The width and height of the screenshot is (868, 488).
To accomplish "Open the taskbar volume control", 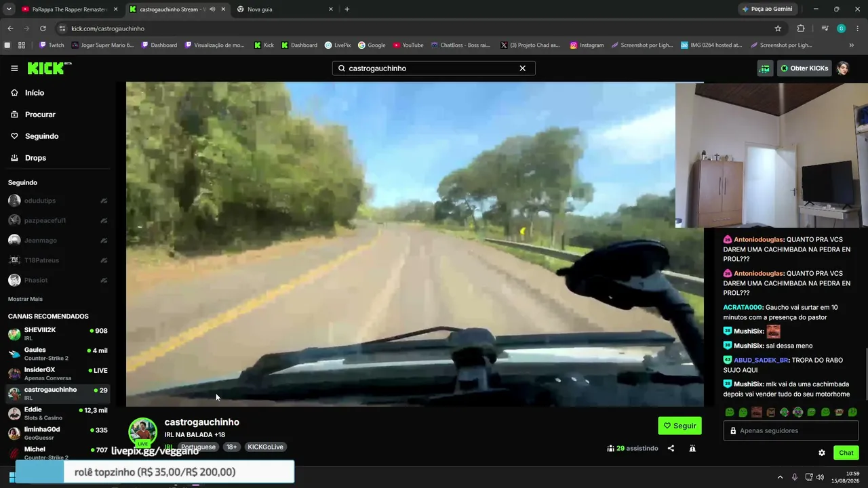I will point(820,477).
